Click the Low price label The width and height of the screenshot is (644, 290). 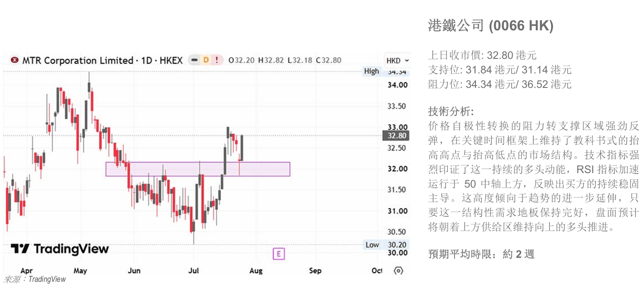(372, 245)
